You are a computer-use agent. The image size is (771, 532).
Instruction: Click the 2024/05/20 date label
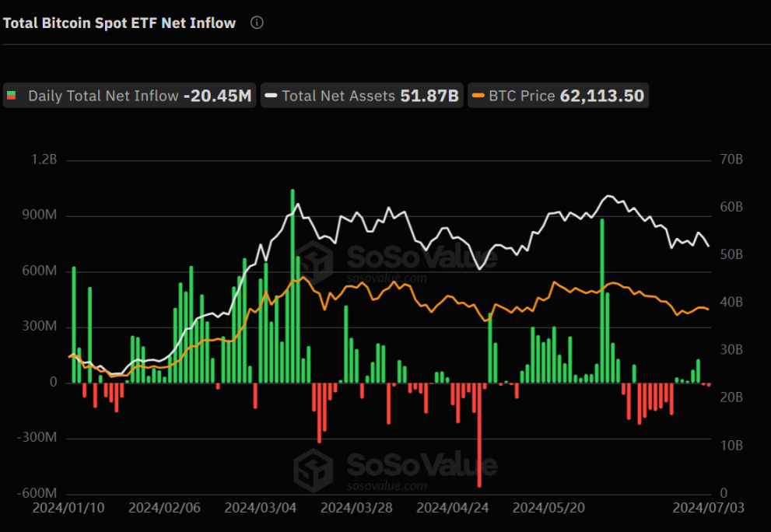coord(548,508)
